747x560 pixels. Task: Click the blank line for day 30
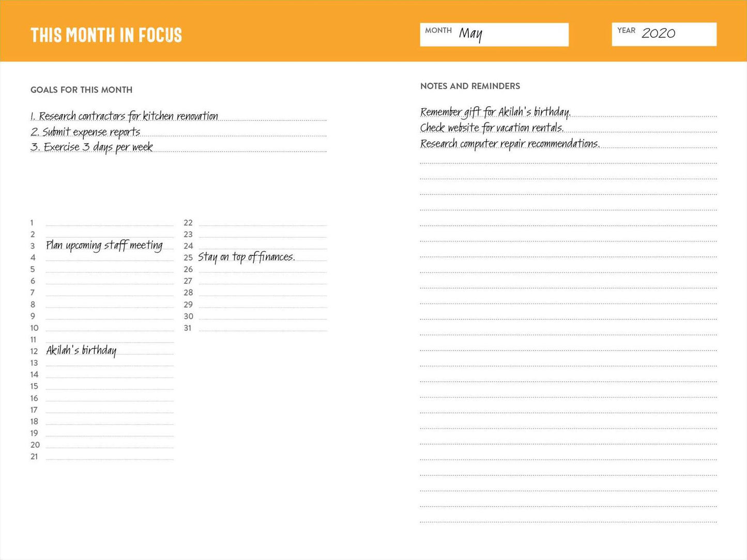click(263, 316)
